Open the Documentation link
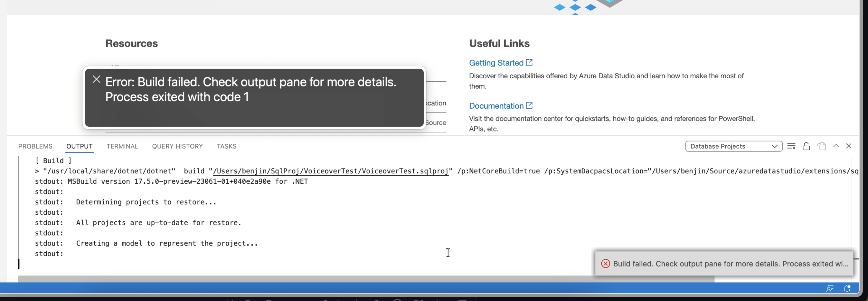868x301 pixels. pyautogui.click(x=496, y=106)
